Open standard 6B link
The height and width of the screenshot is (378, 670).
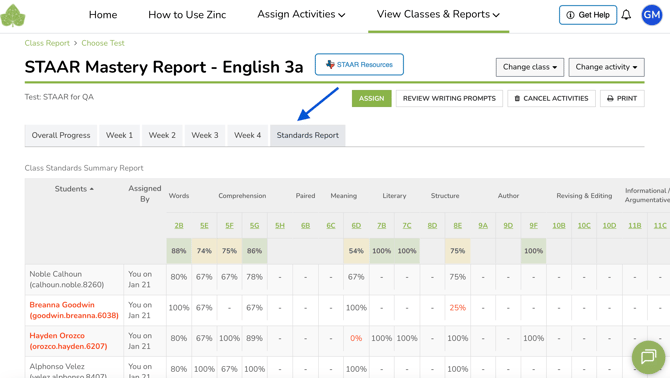(x=306, y=226)
